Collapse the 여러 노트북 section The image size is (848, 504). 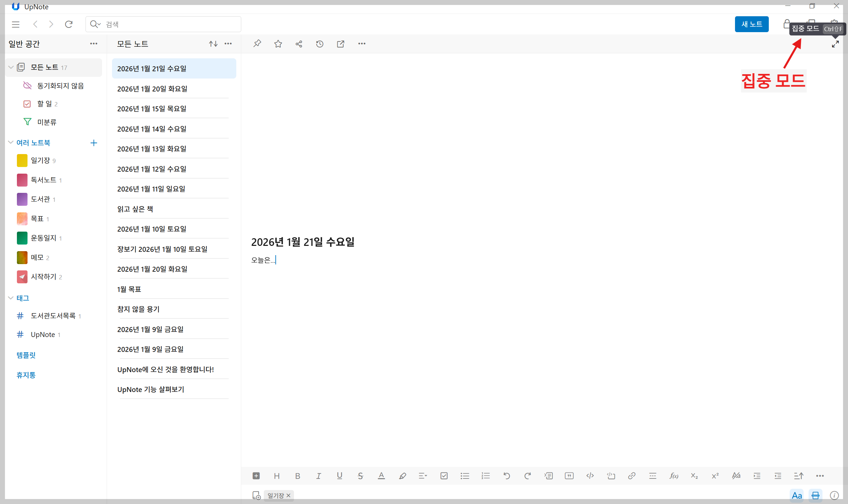[x=11, y=142]
